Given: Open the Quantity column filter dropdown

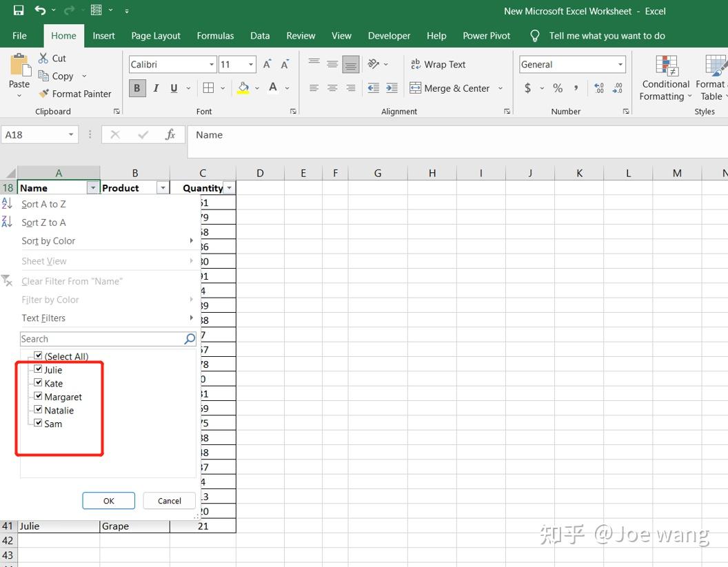Looking at the screenshot, I should [230, 187].
